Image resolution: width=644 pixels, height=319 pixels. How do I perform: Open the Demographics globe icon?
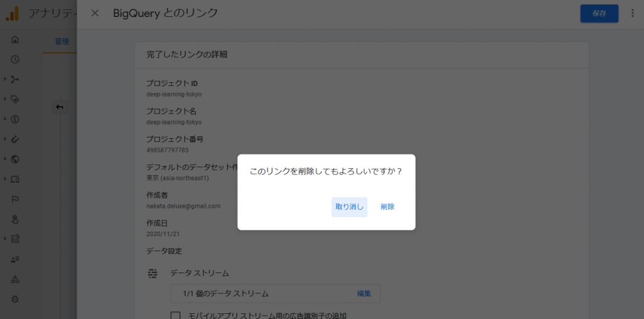pyautogui.click(x=15, y=159)
